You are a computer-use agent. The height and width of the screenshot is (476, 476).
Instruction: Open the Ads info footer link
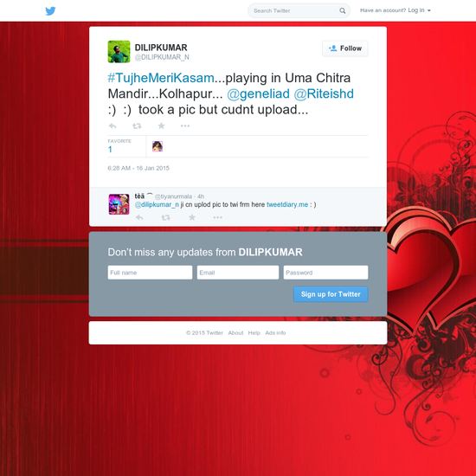(x=275, y=333)
